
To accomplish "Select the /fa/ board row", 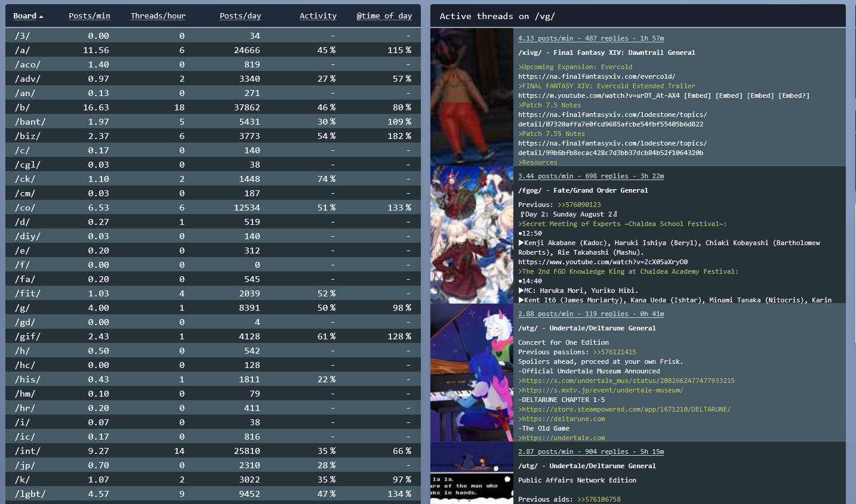I will [x=213, y=279].
